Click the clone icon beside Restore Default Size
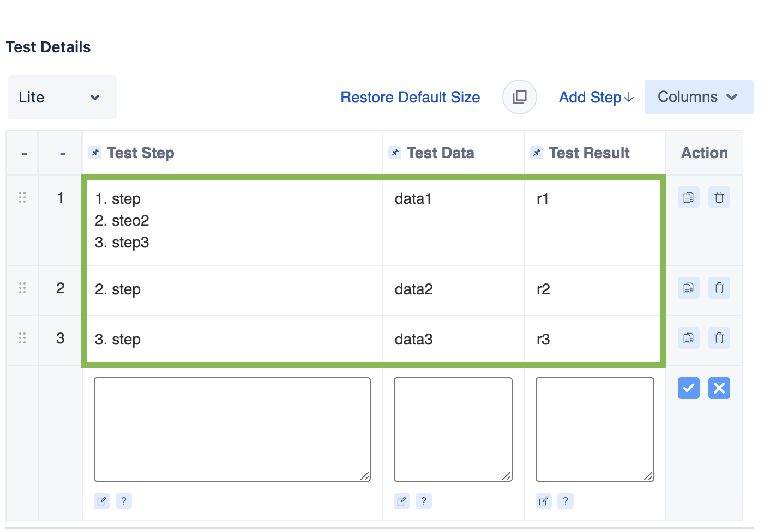This screenshot has width=782, height=532. [519, 97]
